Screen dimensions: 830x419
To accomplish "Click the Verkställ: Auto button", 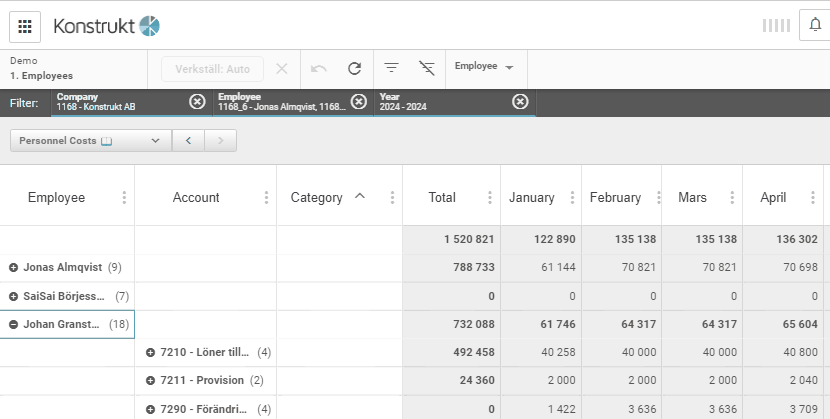I will pyautogui.click(x=212, y=69).
